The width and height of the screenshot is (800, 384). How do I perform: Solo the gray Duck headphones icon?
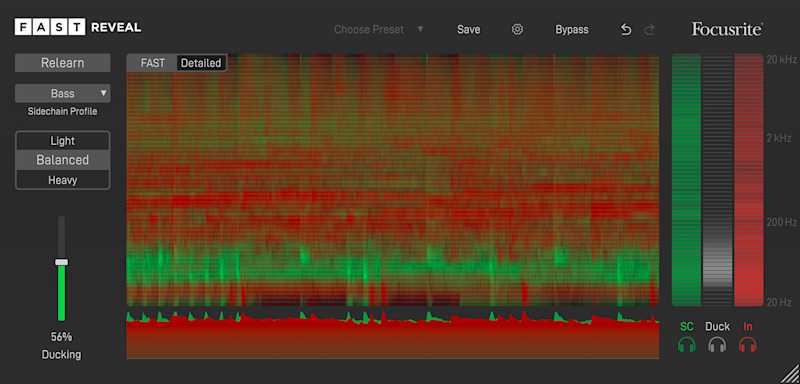click(717, 345)
